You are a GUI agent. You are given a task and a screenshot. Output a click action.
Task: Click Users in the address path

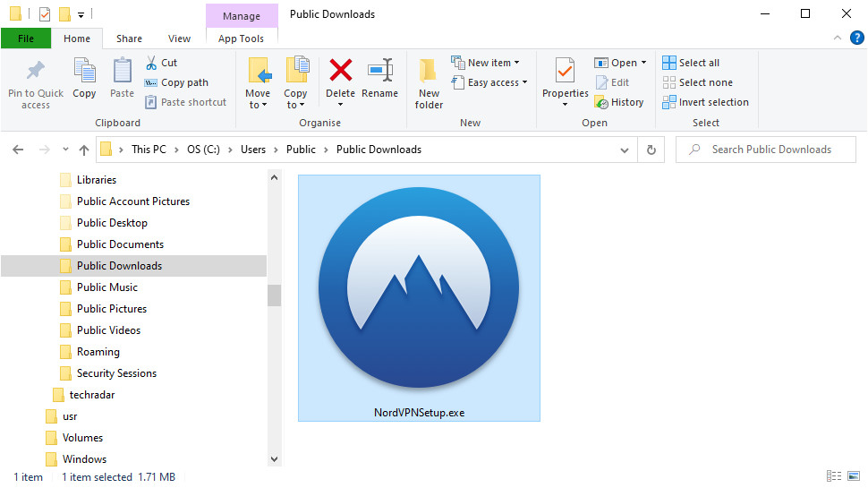click(253, 150)
